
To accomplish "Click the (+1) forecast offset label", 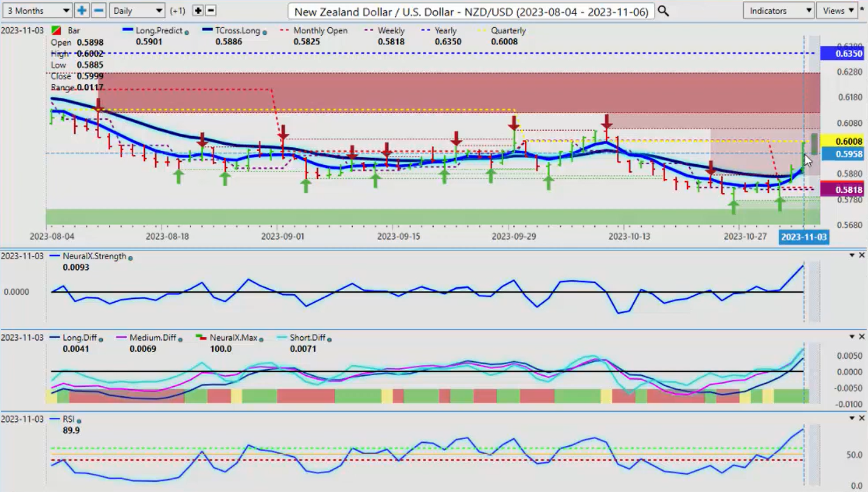I will click(178, 10).
